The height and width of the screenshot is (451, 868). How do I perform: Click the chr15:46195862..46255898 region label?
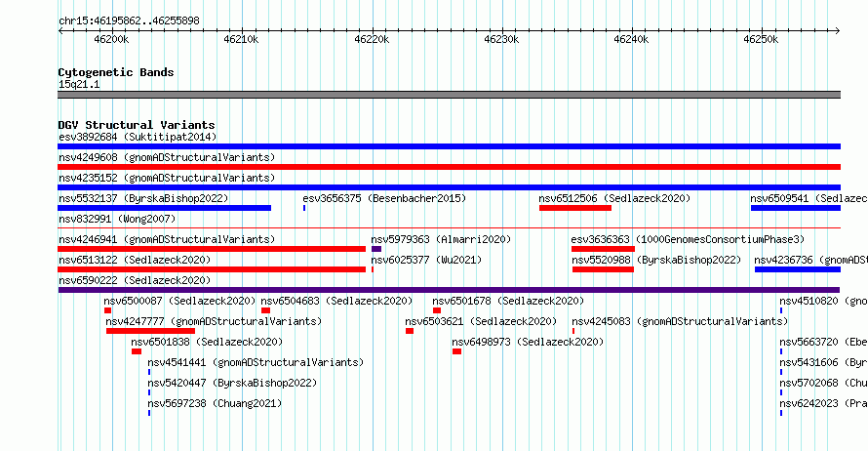(129, 21)
